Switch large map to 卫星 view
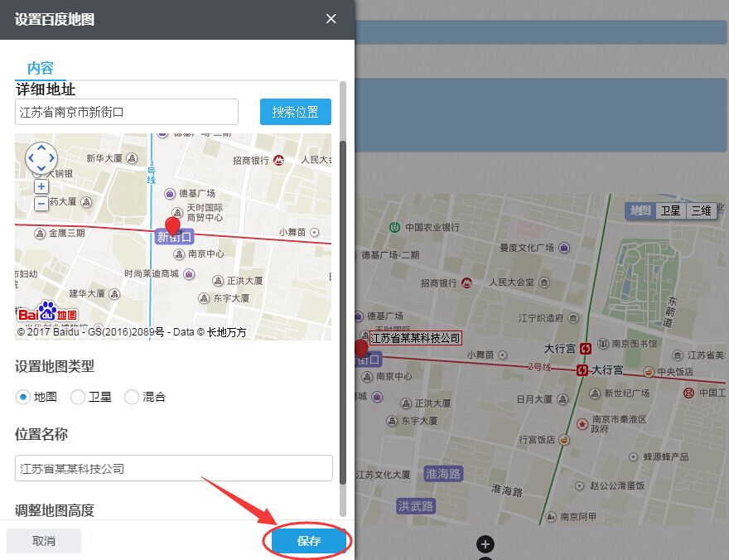Screen dimensions: 729x560 point(671,210)
